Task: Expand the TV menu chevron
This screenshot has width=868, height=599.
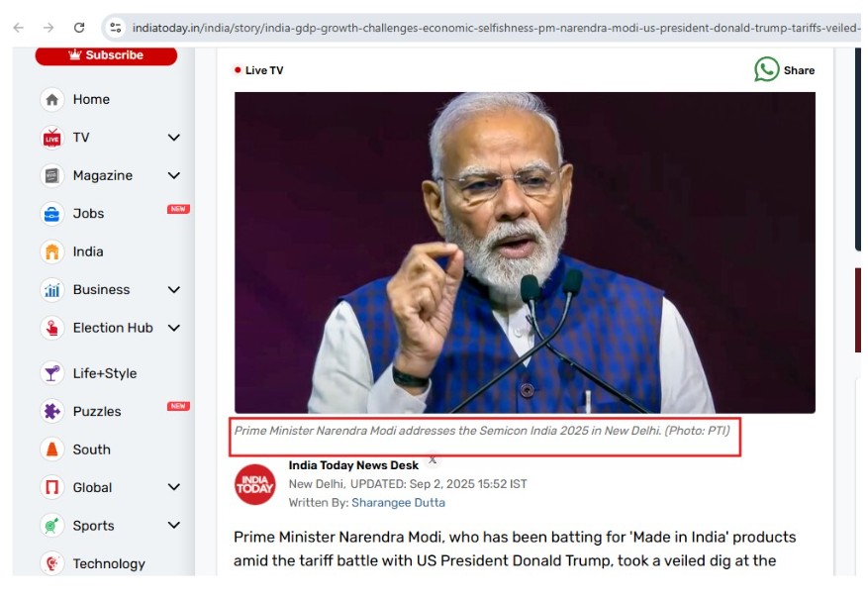Action: click(174, 138)
